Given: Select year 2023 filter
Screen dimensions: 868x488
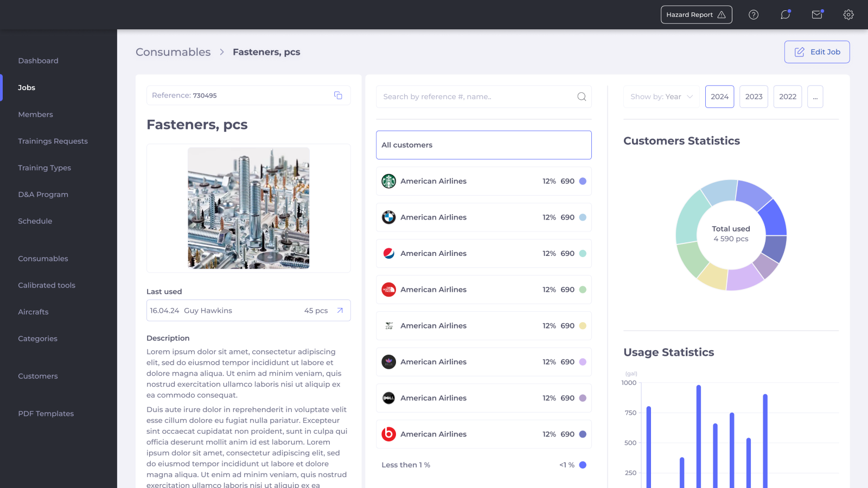Looking at the screenshot, I should pyautogui.click(x=754, y=97).
